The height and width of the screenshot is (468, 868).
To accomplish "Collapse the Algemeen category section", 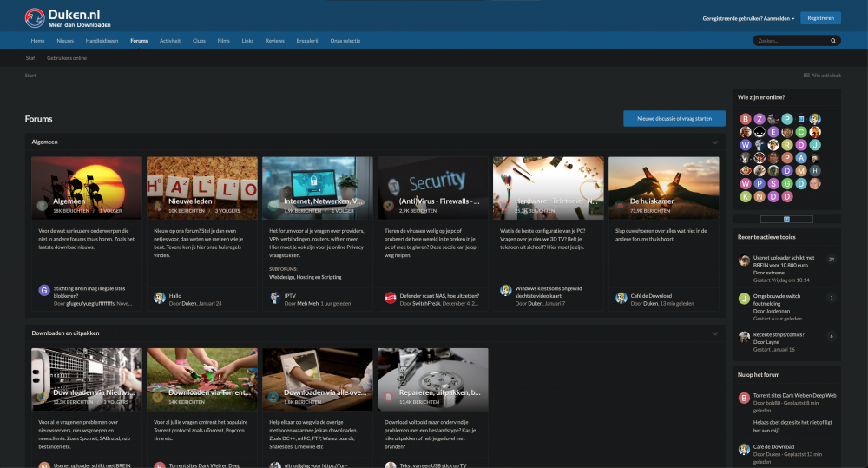I will click(x=715, y=142).
